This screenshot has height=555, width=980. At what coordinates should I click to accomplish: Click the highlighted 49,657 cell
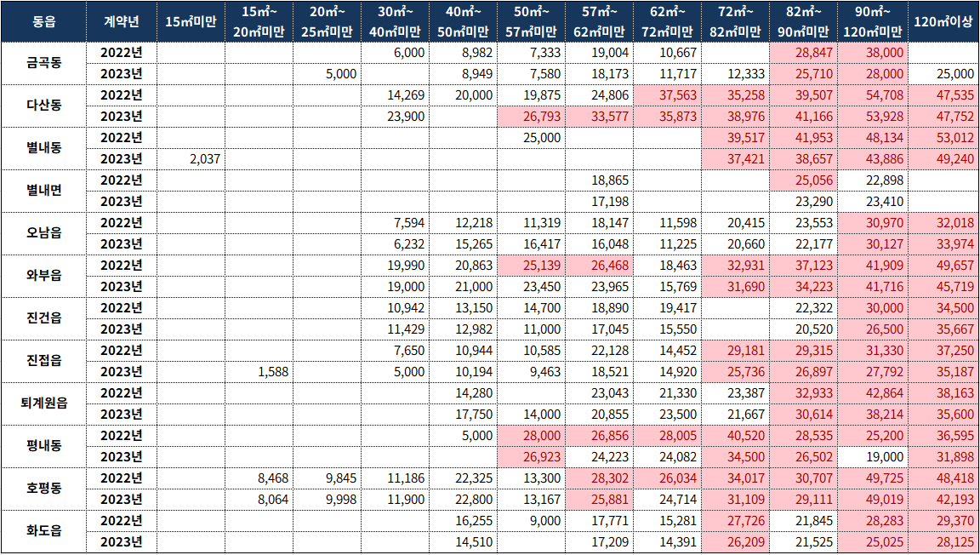[943, 266]
